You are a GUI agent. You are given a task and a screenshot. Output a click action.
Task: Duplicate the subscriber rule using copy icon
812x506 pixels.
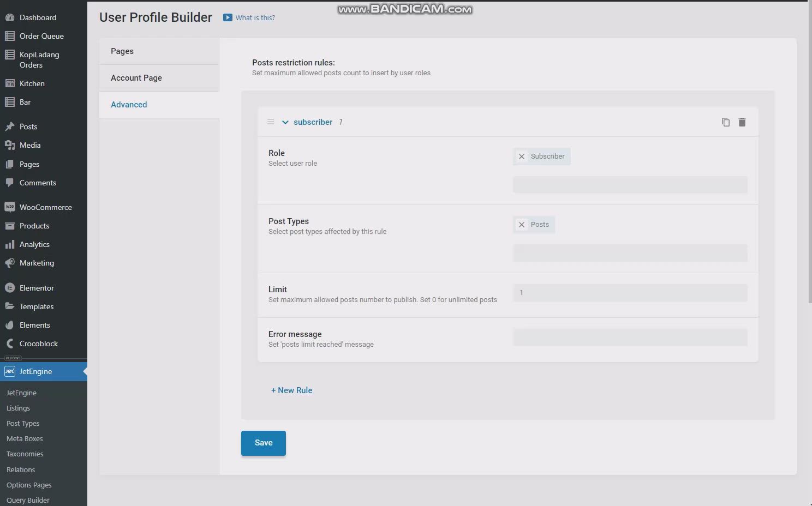point(725,122)
